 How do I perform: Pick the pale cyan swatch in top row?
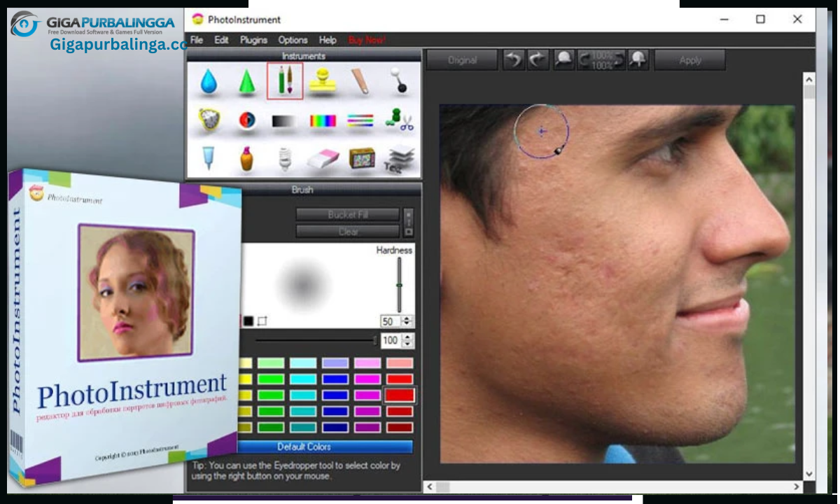[x=303, y=363]
